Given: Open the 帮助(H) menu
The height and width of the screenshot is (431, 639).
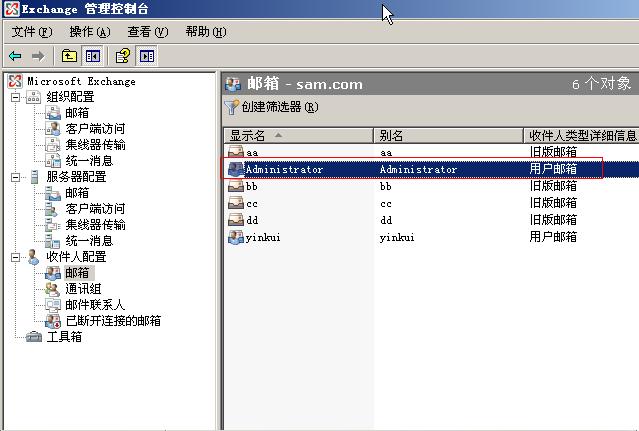Looking at the screenshot, I should pyautogui.click(x=205, y=32).
